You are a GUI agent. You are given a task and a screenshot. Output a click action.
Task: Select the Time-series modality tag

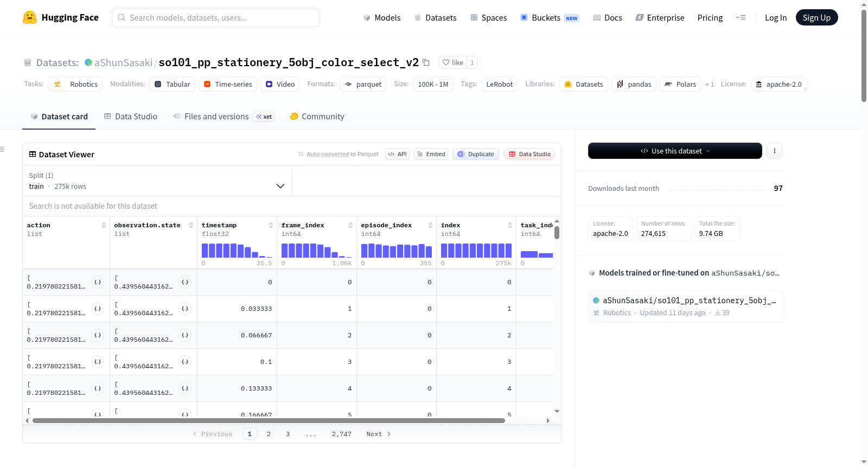tap(228, 84)
